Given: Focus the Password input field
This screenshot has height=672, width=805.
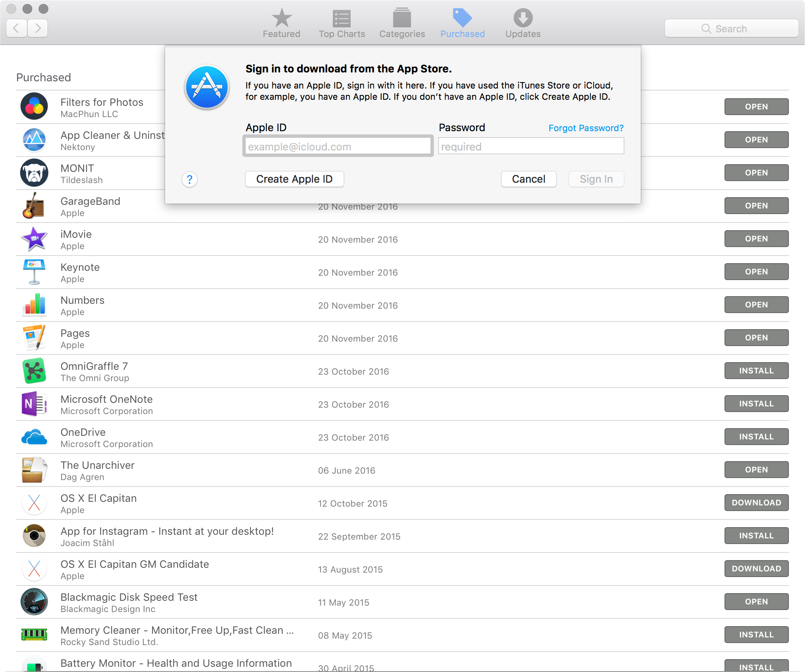Looking at the screenshot, I should 531,146.
